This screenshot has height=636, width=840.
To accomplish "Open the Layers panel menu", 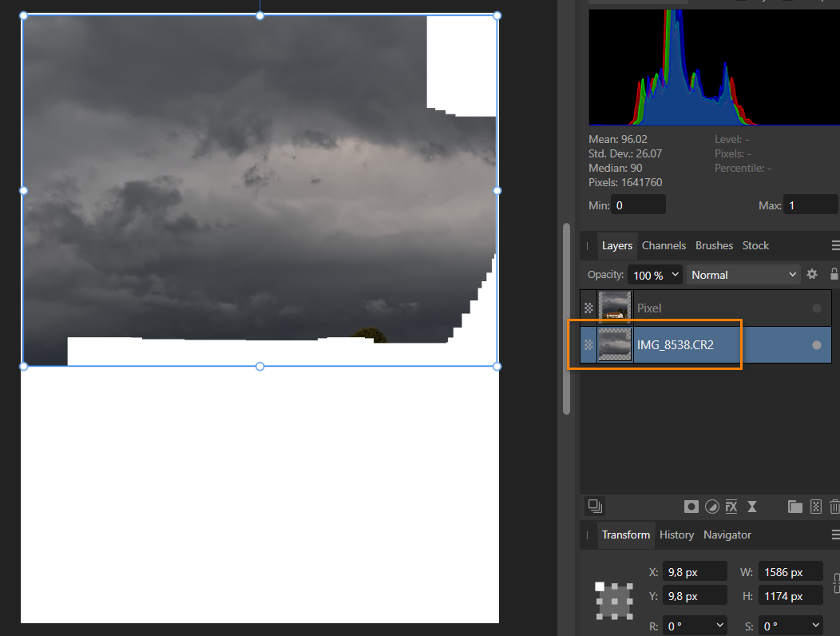I will [835, 245].
